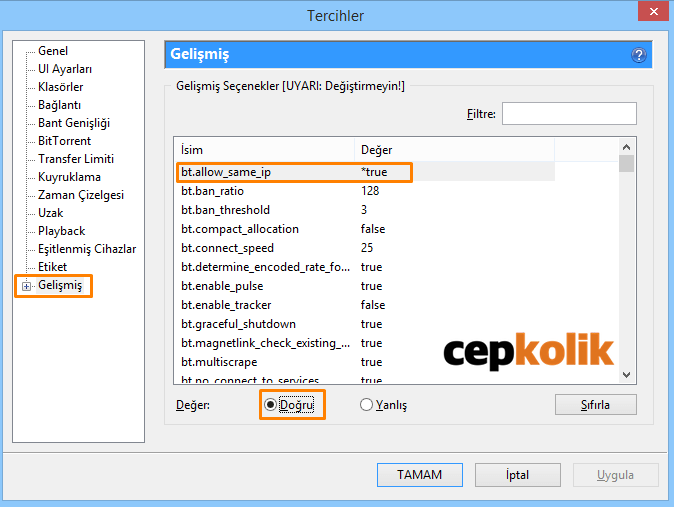Screen dimensions: 674x507
Task: Select the bt.multiscrape row
Action: coord(365,362)
